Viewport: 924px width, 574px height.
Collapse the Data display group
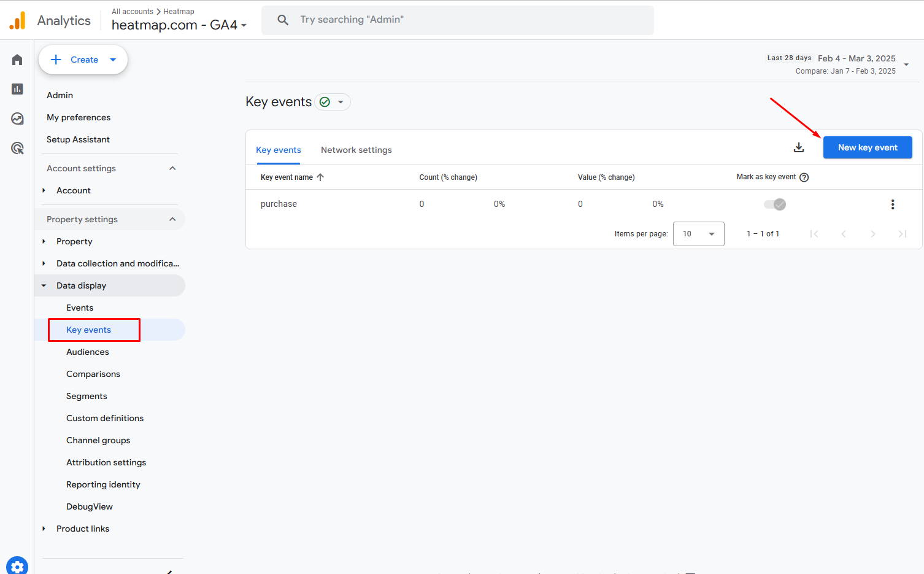point(44,285)
